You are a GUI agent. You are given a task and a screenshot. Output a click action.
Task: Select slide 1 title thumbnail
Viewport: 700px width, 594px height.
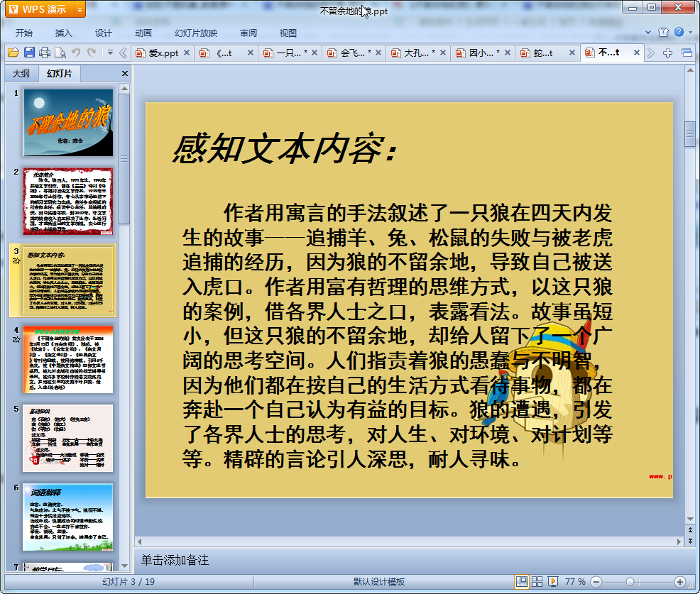click(x=68, y=122)
